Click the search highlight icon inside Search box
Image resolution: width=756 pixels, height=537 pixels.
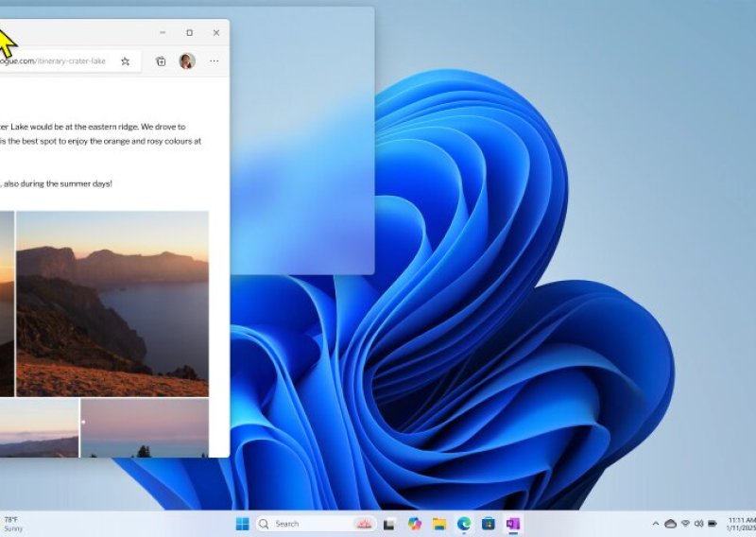(364, 524)
